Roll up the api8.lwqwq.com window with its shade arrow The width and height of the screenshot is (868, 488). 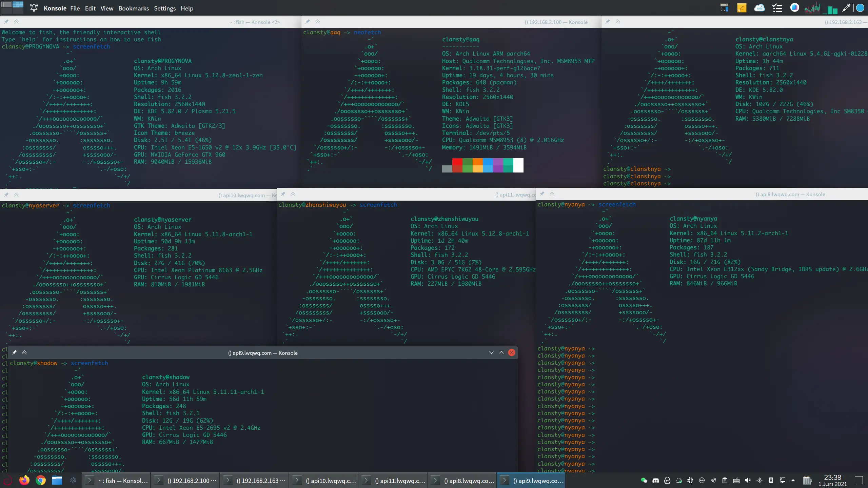(552, 194)
